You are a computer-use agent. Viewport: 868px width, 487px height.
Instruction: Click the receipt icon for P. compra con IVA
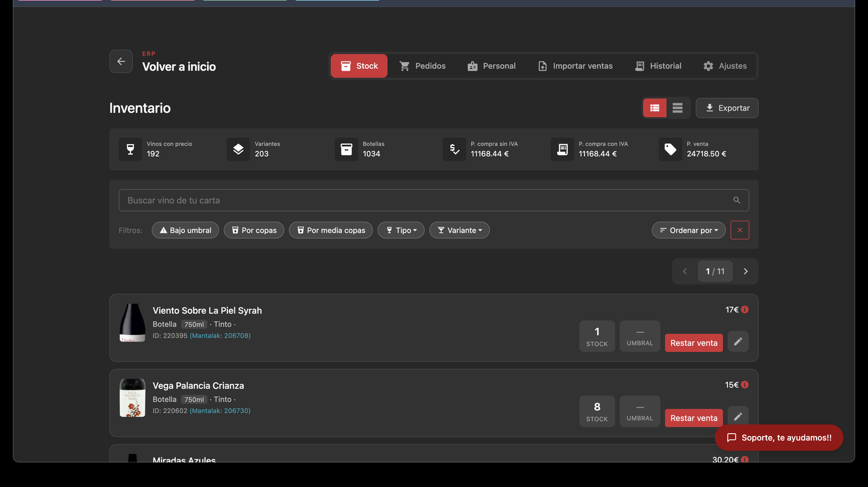coord(562,149)
